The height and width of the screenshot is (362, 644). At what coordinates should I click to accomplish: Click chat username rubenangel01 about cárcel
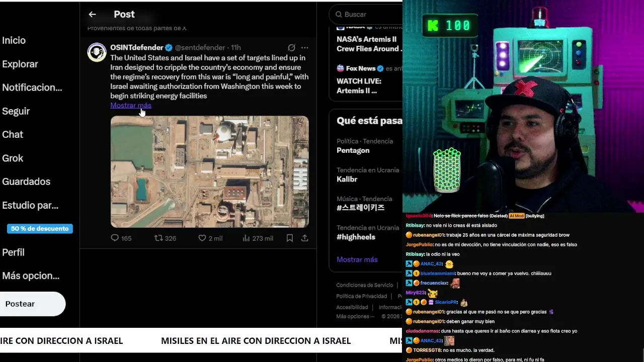429,235
